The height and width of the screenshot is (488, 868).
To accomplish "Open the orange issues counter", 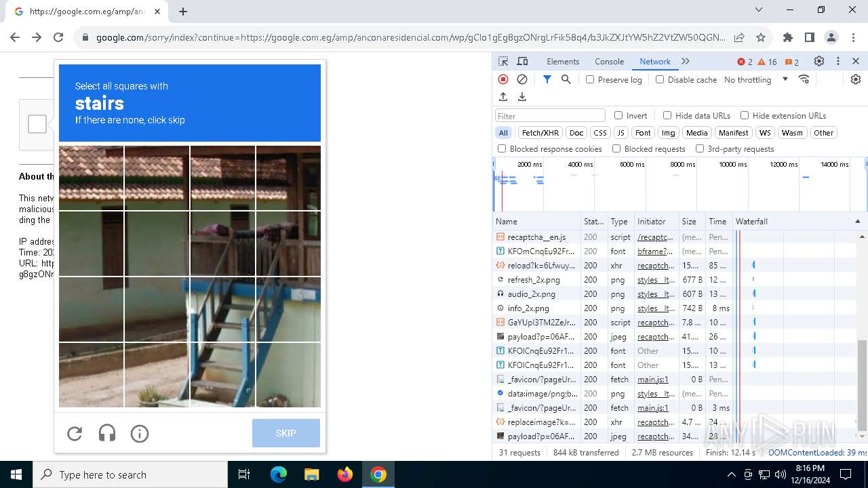I will [x=792, y=62].
